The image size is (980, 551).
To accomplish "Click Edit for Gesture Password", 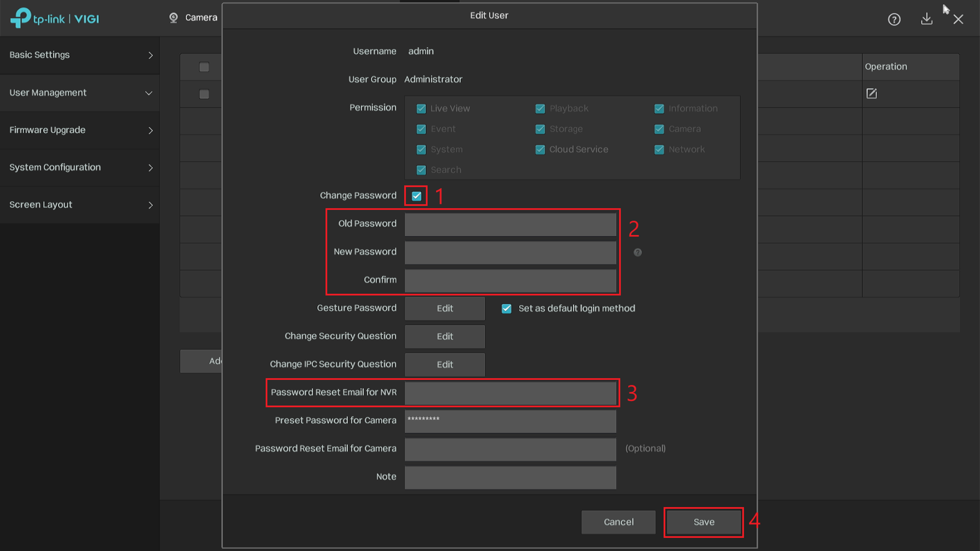I will [445, 309].
